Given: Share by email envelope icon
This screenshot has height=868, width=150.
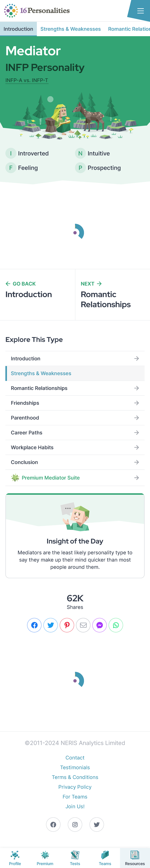Looking at the screenshot, I should [x=83, y=625].
